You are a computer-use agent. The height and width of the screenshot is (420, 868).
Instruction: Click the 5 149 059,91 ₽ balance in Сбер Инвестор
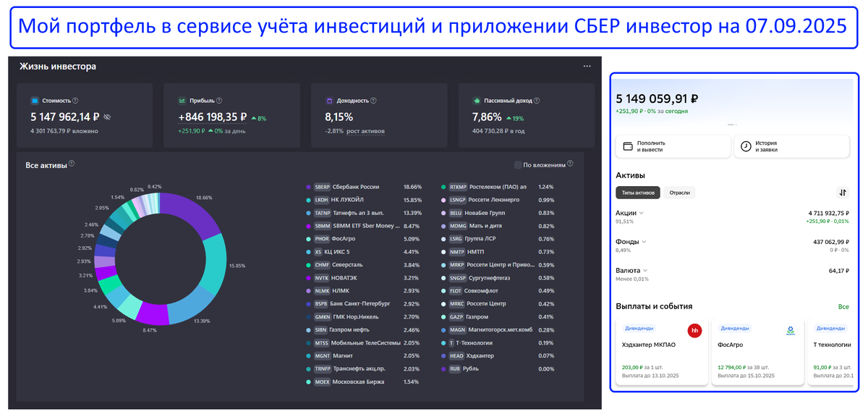click(x=657, y=98)
